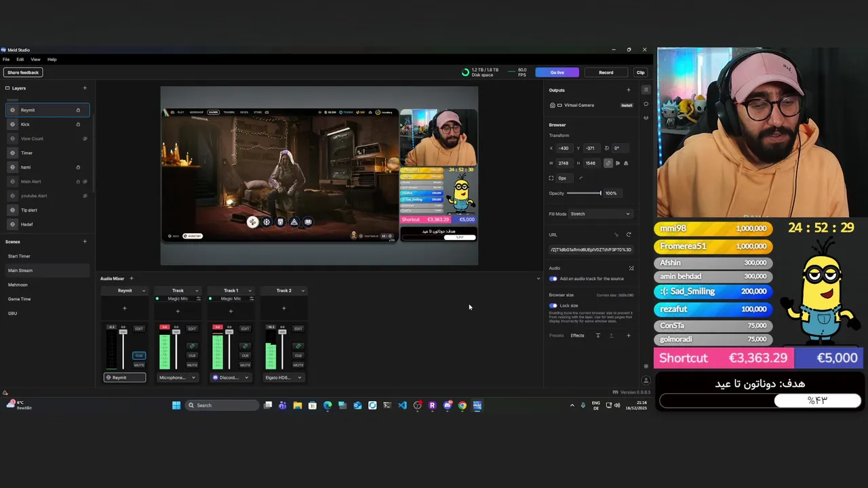Viewport: 868px width, 488px height.
Task: Open the chat bubble sidebar icon
Action: 646,104
